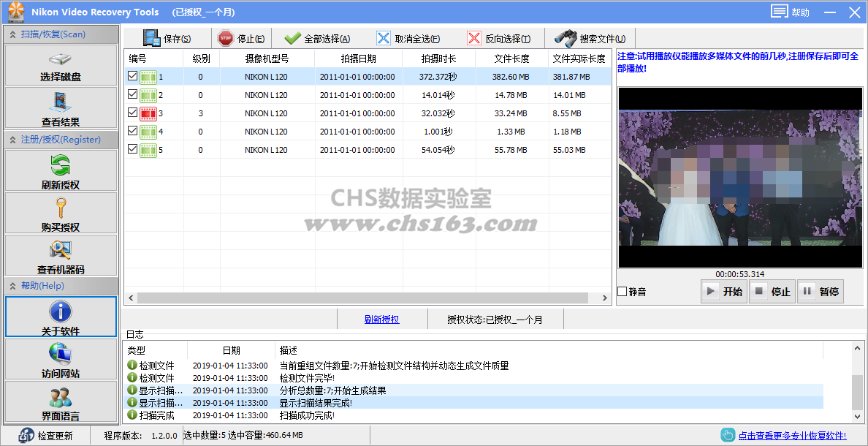Click the log vertical scrollbar up arrow

pyautogui.click(x=857, y=349)
